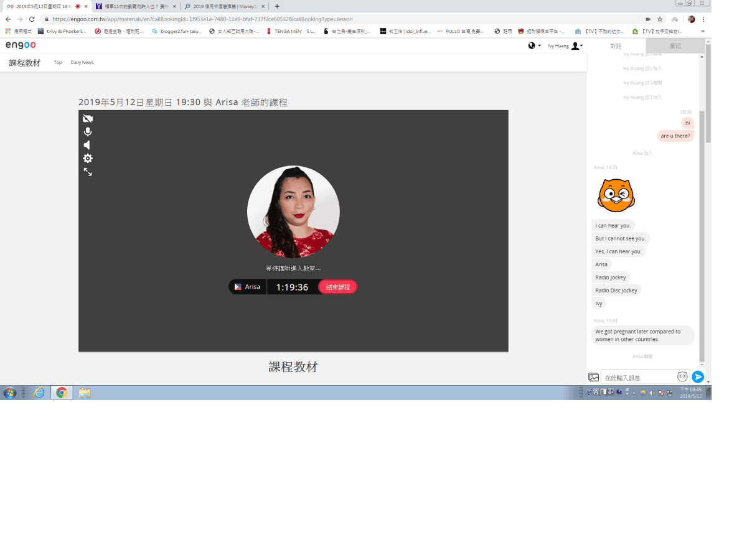
Task: Show more bookmarks with the » chevron
Action: [x=703, y=31]
